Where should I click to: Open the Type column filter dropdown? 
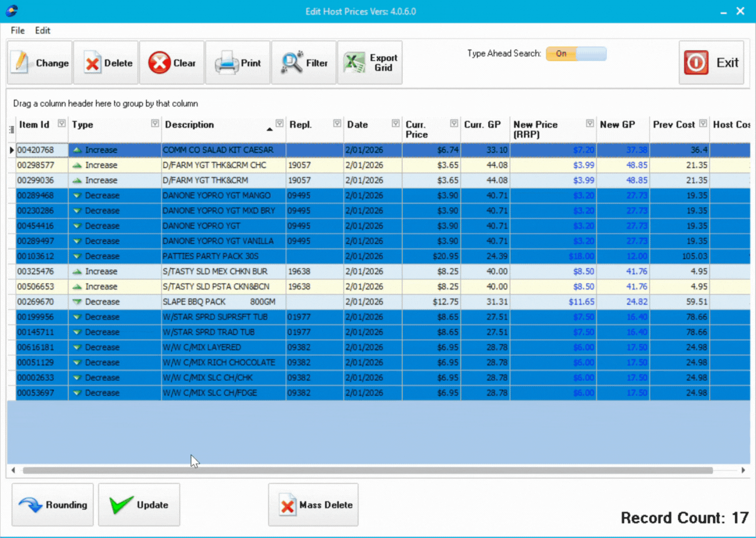154,123
